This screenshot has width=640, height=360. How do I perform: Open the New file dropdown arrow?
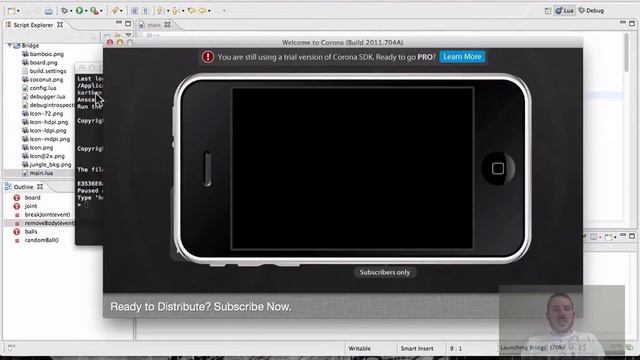click(18, 11)
